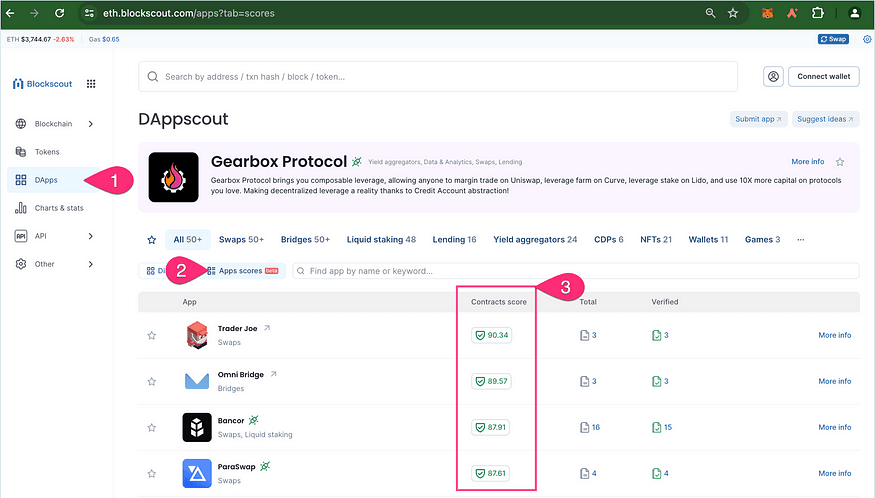875x498 pixels.
Task: Open the Omni Bridge logo
Action: click(x=196, y=381)
